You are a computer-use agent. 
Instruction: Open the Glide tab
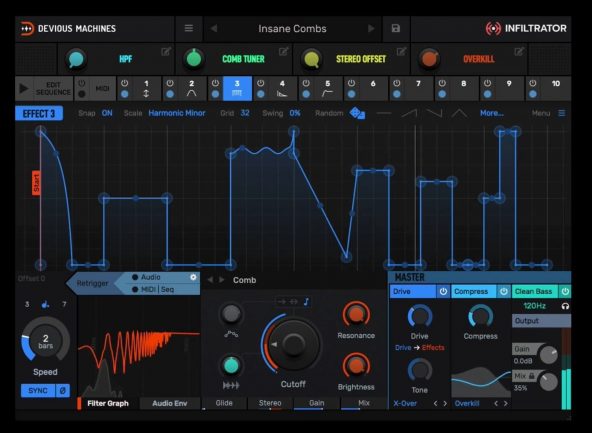click(x=224, y=403)
